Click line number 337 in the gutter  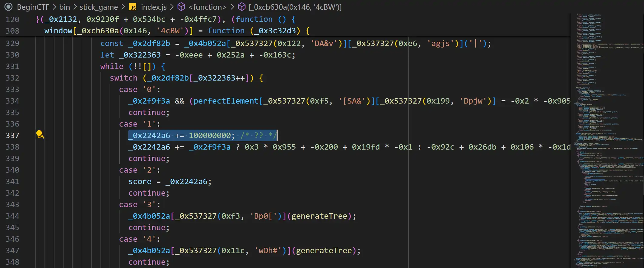12,135
